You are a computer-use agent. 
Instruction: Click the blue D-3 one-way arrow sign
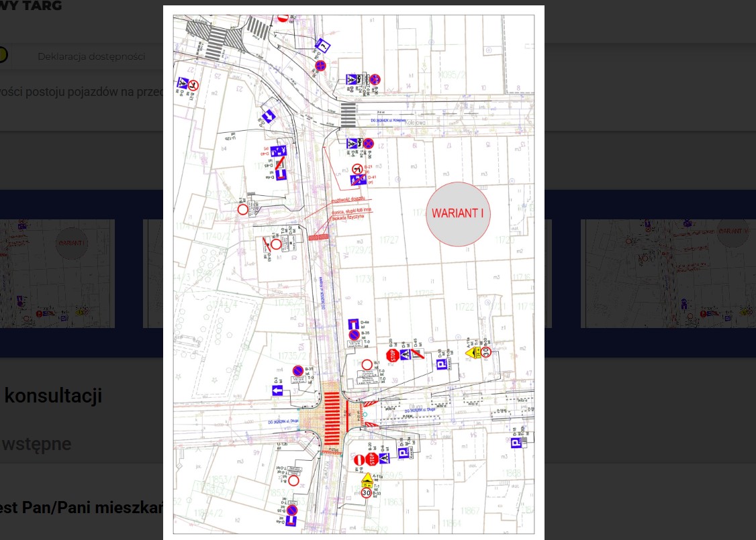pyautogui.click(x=277, y=390)
